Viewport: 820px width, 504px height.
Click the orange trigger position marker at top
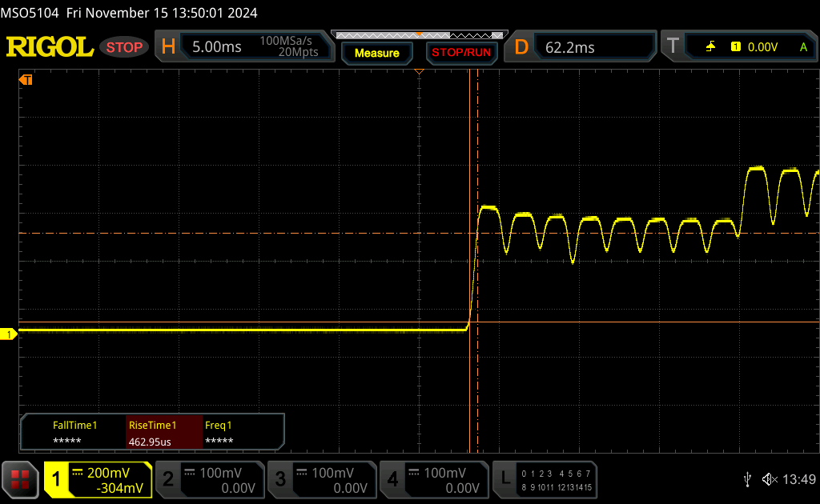418,73
